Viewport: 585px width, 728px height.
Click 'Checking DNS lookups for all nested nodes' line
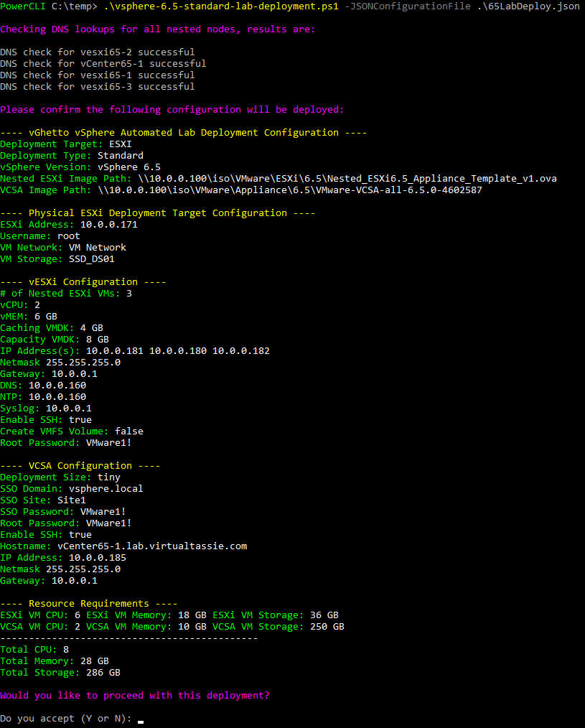tap(157, 29)
